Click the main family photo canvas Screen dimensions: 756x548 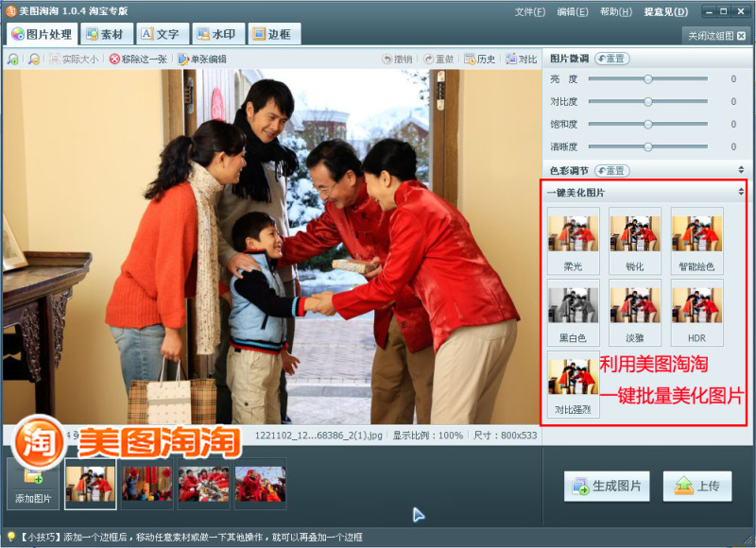tap(272, 247)
